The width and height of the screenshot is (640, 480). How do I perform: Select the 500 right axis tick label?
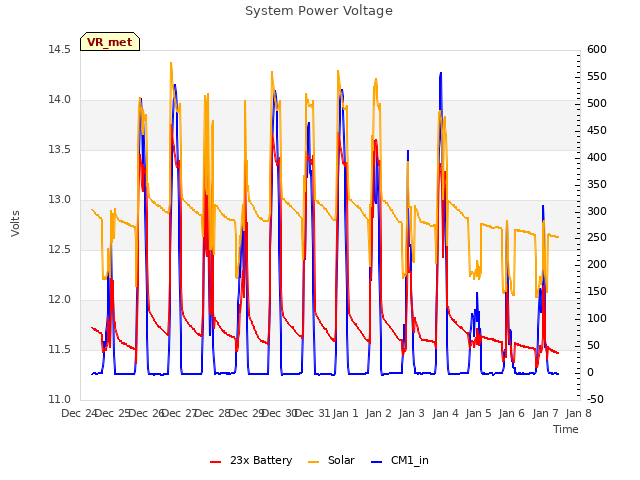coord(597,103)
